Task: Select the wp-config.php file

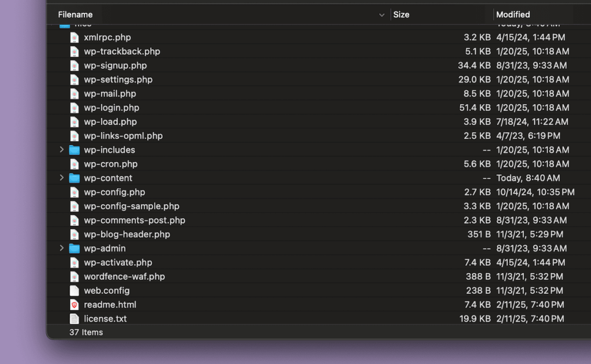Action: 114,192
